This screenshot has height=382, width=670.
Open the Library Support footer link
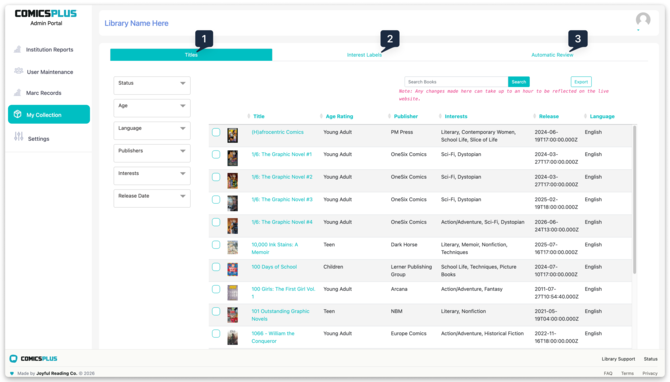coord(618,359)
